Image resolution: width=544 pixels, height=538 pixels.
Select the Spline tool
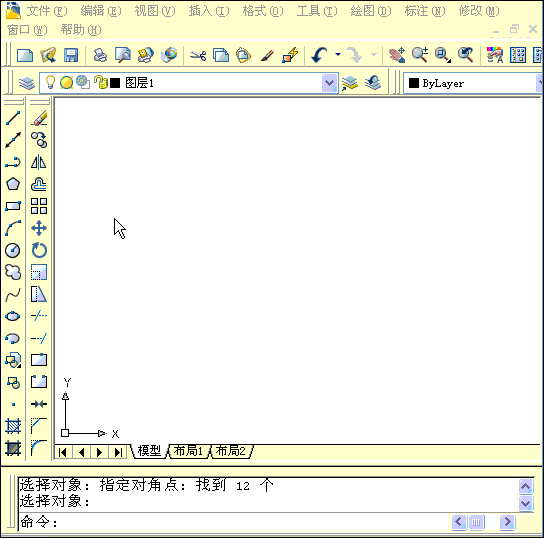tap(13, 294)
